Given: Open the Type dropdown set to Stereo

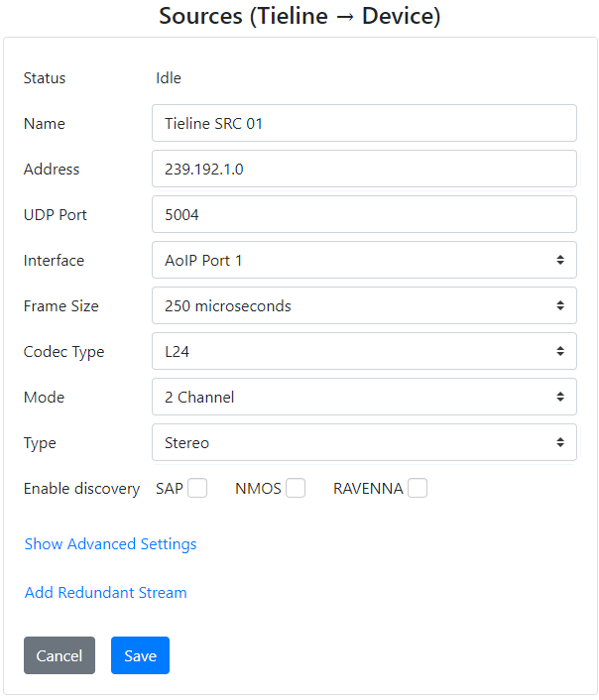Looking at the screenshot, I should tap(364, 443).
